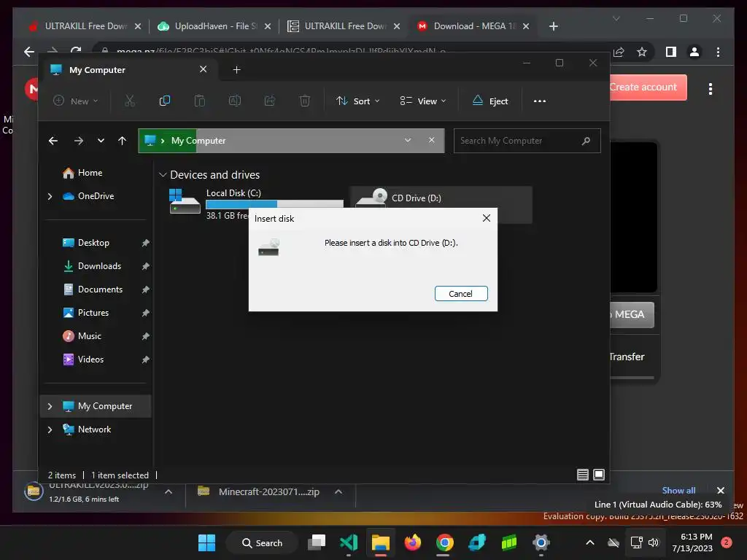Open the View dropdown menu
Viewport: 747px width, 560px height.
pyautogui.click(x=423, y=101)
